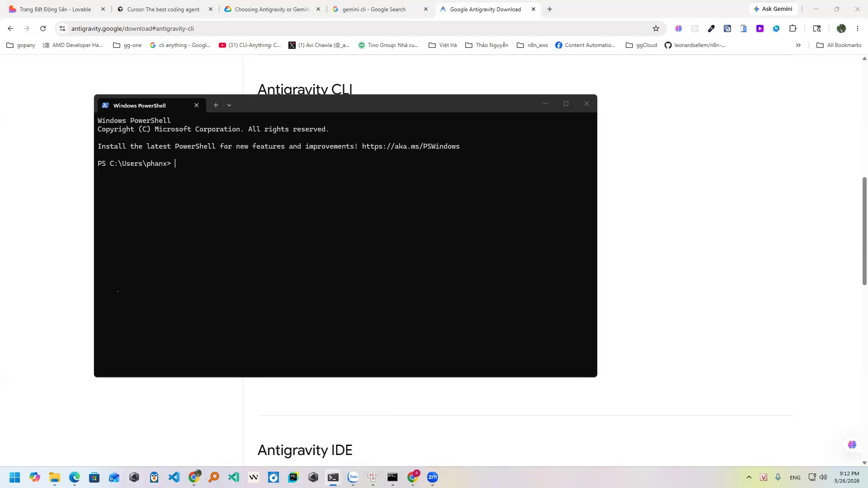Switch to the Choosing Antigravity or Gemini tab
The height and width of the screenshot is (488, 868).
pos(272,9)
